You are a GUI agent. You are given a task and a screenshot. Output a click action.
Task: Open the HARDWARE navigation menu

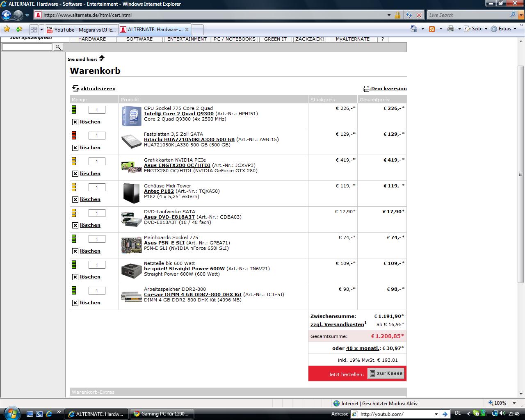pyautogui.click(x=92, y=39)
